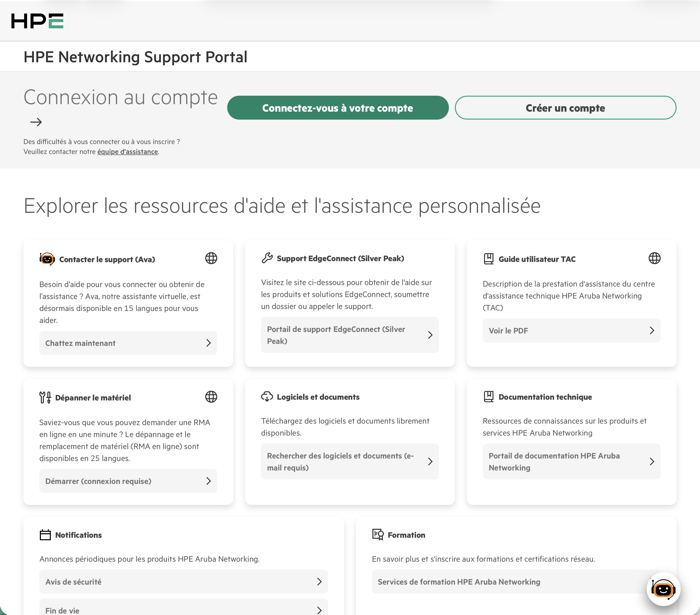
Task: Click the Dépanner le matériel title
Action: [x=93, y=398]
